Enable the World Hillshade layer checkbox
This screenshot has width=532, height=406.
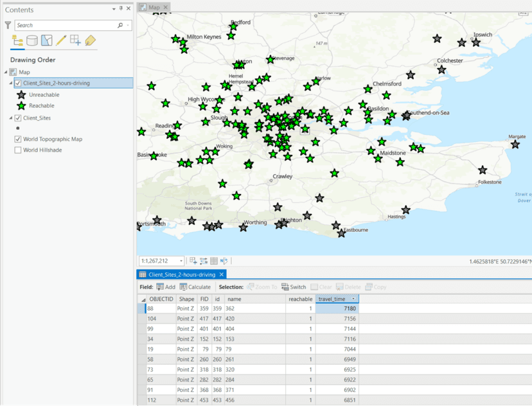[x=18, y=150]
